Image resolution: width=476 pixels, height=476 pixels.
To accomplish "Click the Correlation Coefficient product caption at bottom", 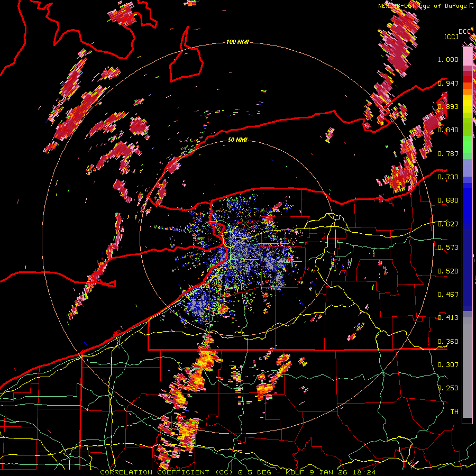I will pyautogui.click(x=237, y=472).
